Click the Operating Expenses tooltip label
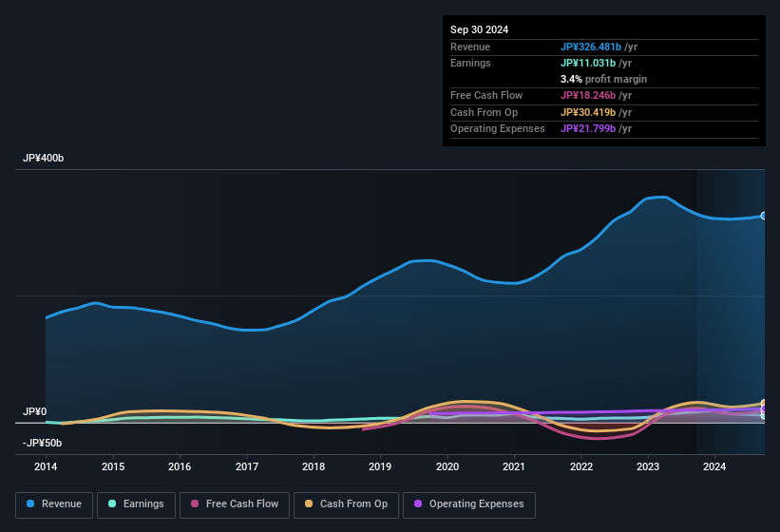Viewport: 780px width, 532px height. click(498, 129)
